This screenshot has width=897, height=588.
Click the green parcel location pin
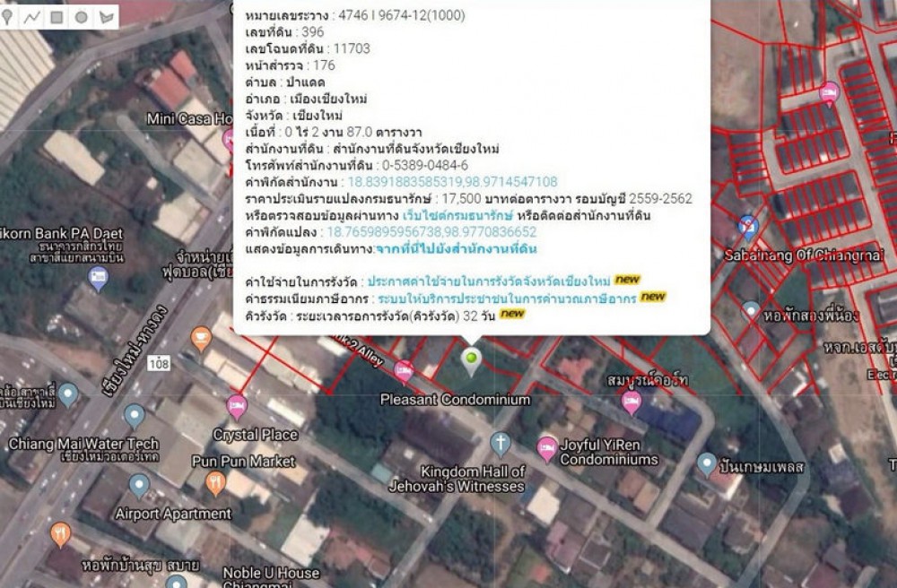point(471,360)
